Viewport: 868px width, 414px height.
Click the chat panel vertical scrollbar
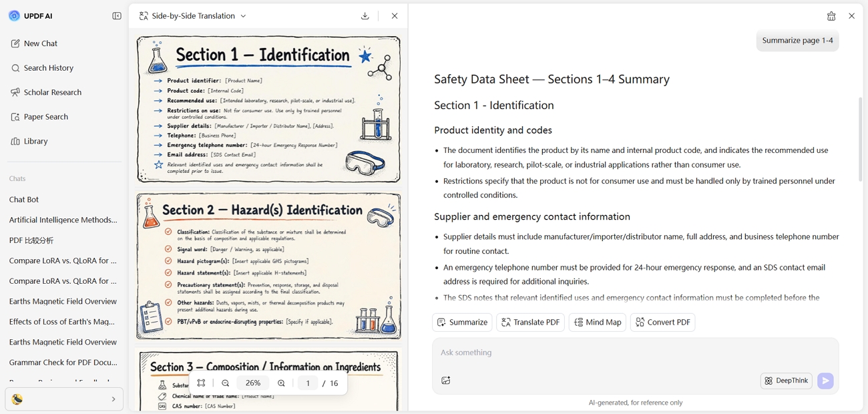click(x=860, y=139)
